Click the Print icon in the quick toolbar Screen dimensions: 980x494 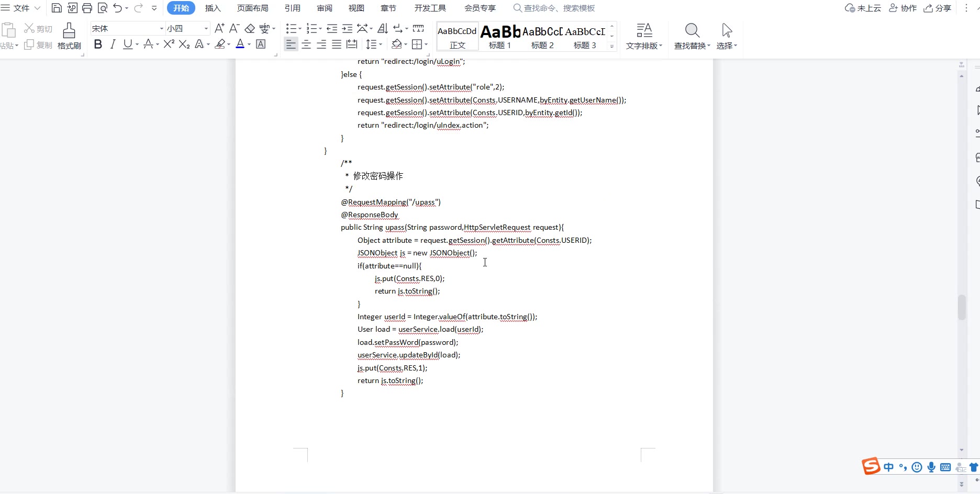pos(87,8)
